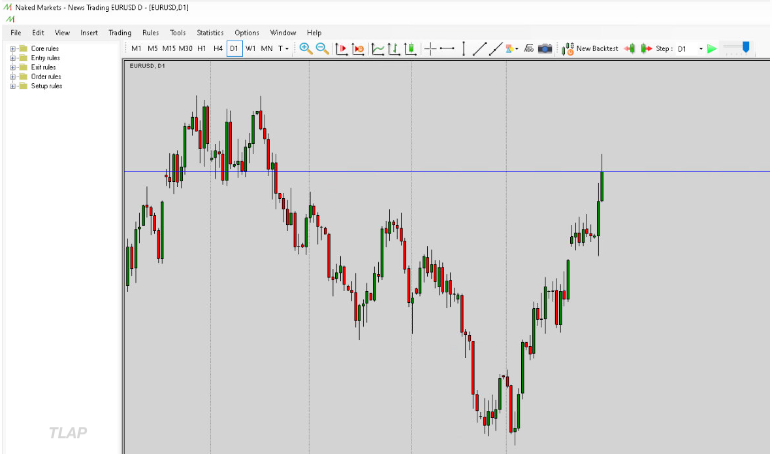
Task: Click the chart autoscroll icon with orange clock
Action: [358, 49]
